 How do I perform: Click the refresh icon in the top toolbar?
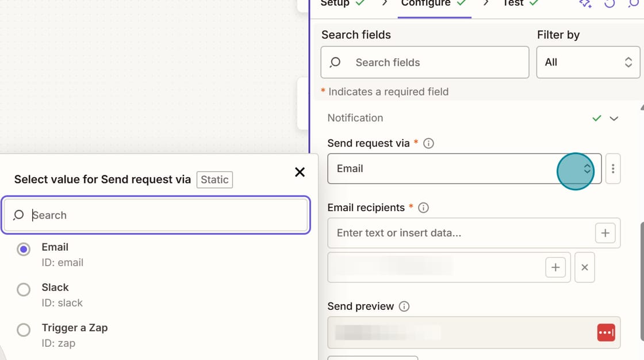[609, 4]
